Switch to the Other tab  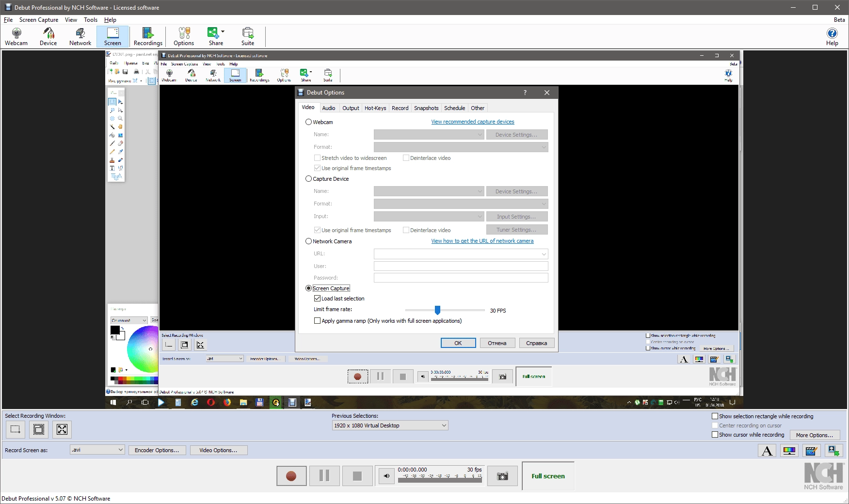coord(478,108)
